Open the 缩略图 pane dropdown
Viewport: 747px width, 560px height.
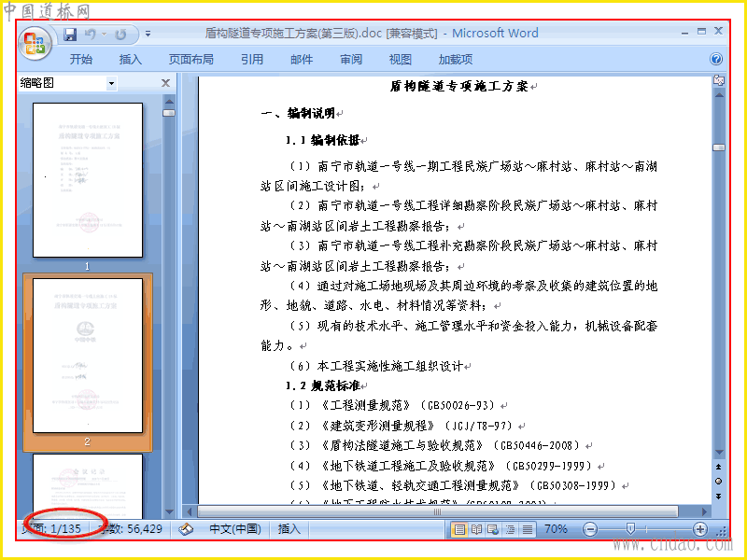[x=111, y=83]
